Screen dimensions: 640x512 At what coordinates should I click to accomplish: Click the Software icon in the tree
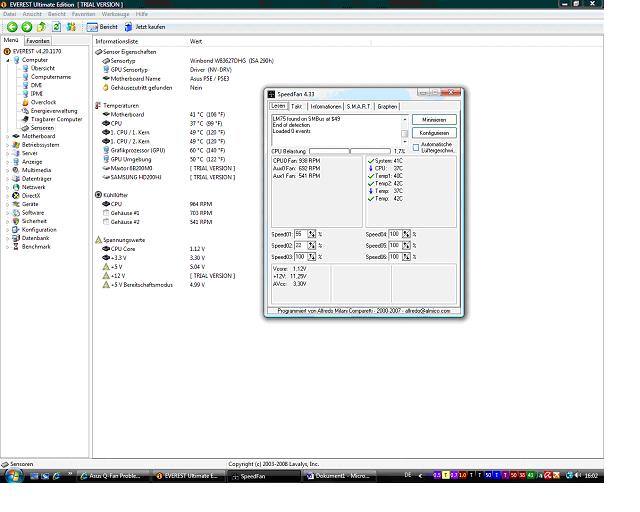(16, 213)
